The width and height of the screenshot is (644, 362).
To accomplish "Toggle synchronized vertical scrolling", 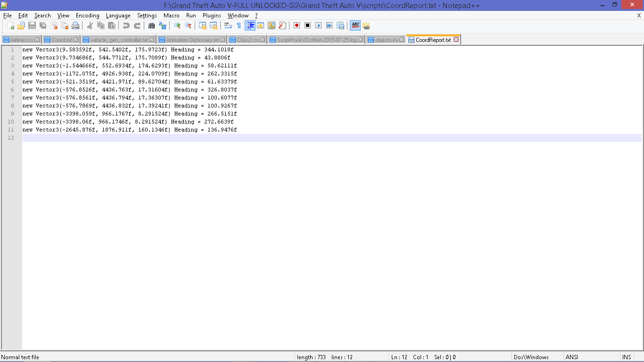I will coord(203,25).
